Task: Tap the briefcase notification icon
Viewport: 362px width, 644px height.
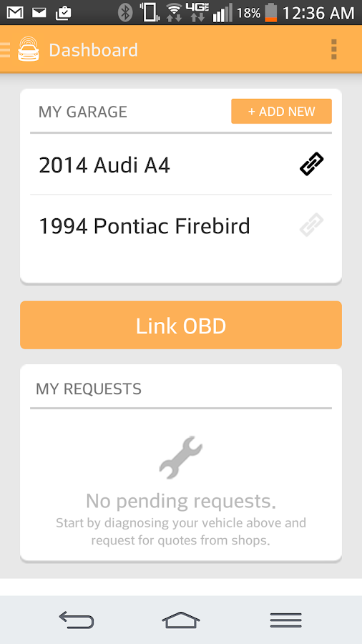Action: [63, 13]
